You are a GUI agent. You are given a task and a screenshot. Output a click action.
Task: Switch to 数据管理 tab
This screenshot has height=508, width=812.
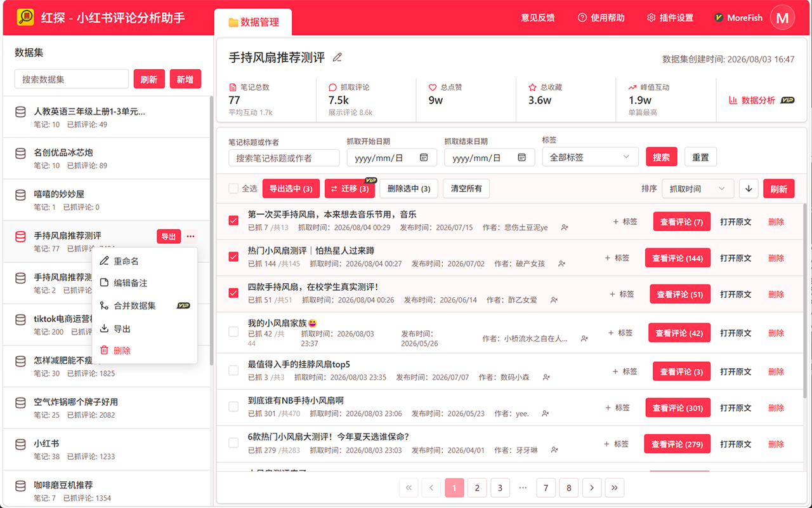coord(253,22)
